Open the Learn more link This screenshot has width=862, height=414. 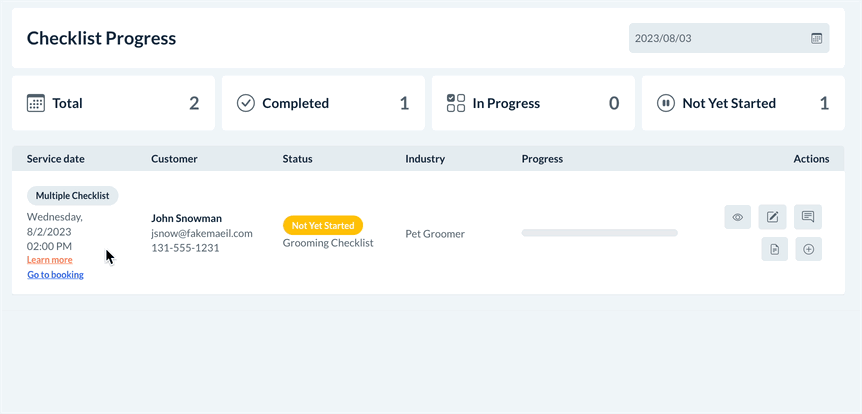[x=50, y=260]
